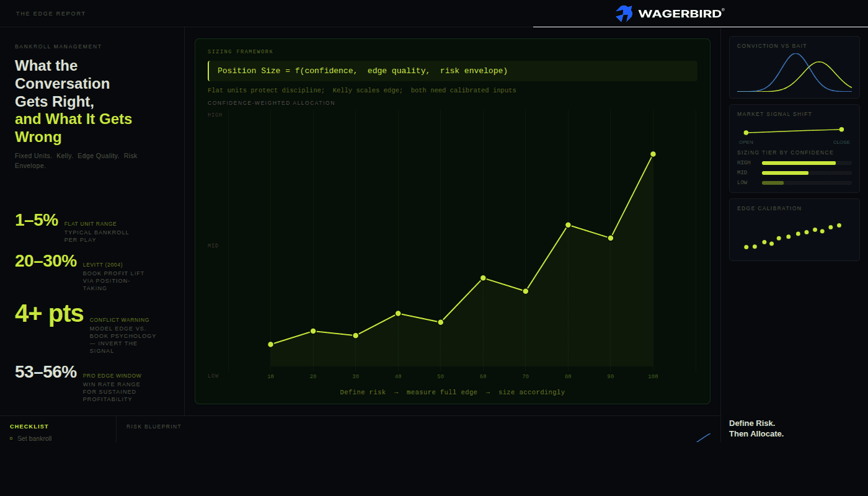Click the 'Define Risk. Then Allocate.' tagline
Viewport: 868px width, 496px height.
pyautogui.click(x=756, y=428)
